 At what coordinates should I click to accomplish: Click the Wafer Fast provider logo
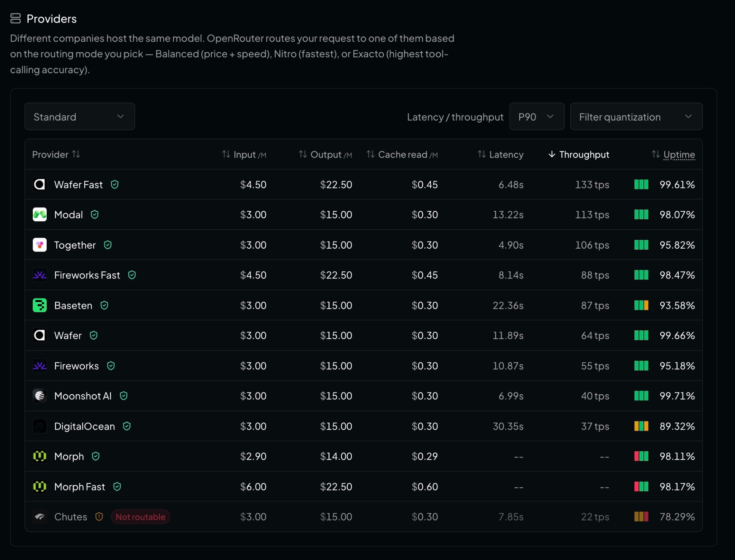click(39, 184)
